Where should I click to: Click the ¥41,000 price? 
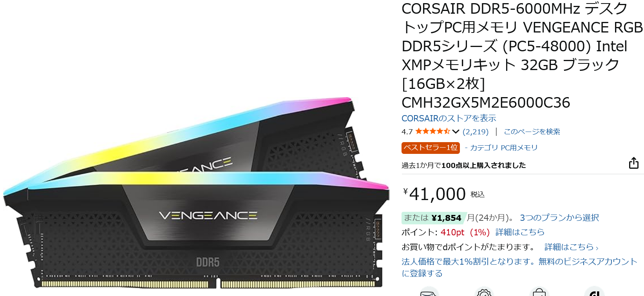click(x=434, y=194)
